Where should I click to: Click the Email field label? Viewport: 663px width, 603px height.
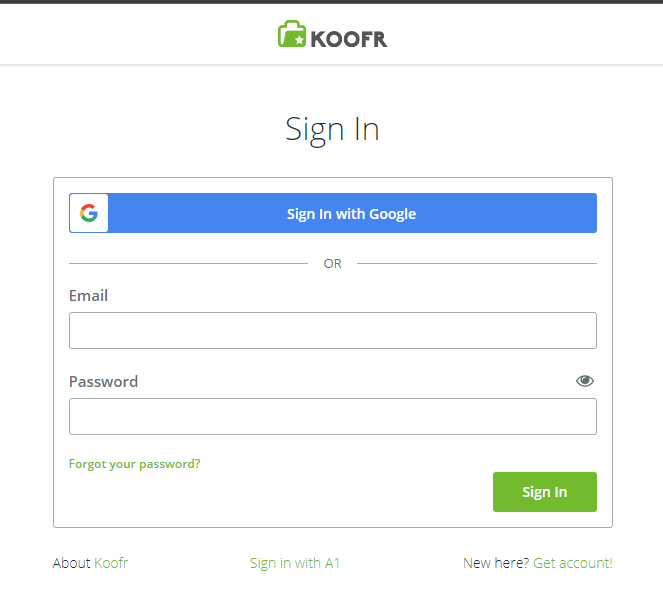click(88, 296)
